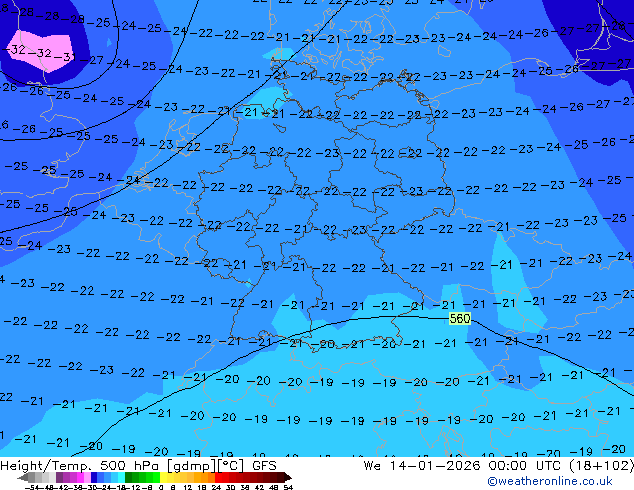Click the '[gdmp]' unit label
Viewport: 634px width, 490px height.
click(190, 466)
